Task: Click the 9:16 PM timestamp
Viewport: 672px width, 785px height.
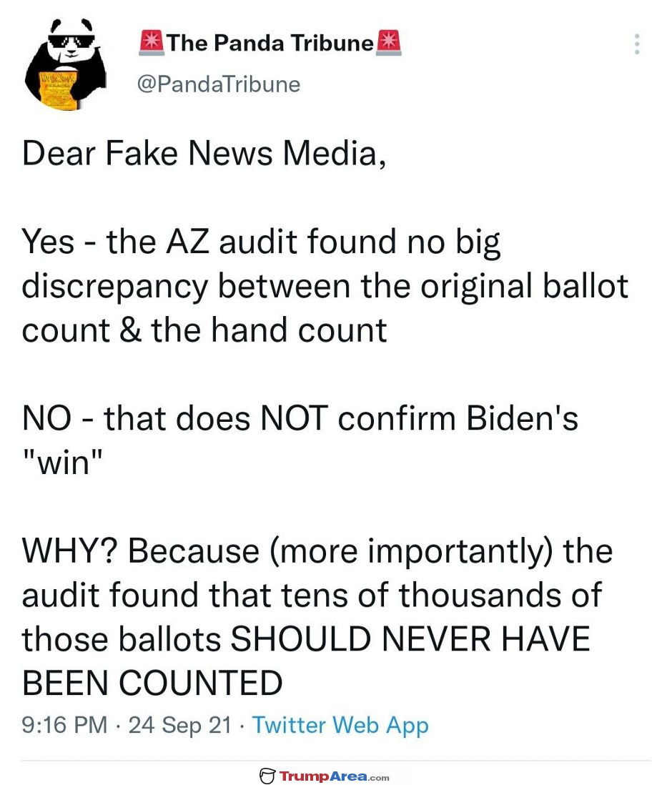Action: [64, 726]
